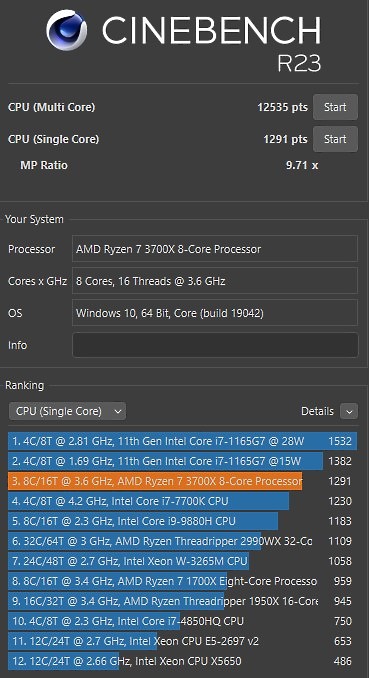Select ranking row 11 Xeon CPU E5-2697 v2

tap(183, 641)
